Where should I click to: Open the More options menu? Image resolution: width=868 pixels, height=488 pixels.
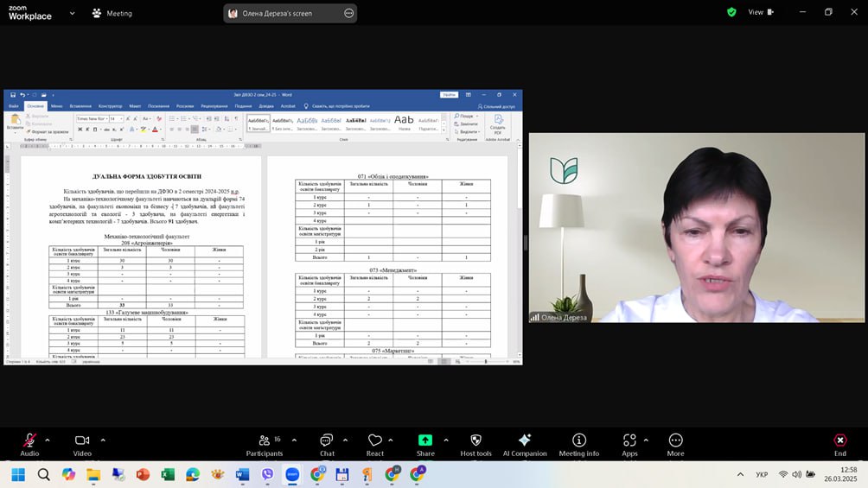tap(675, 441)
